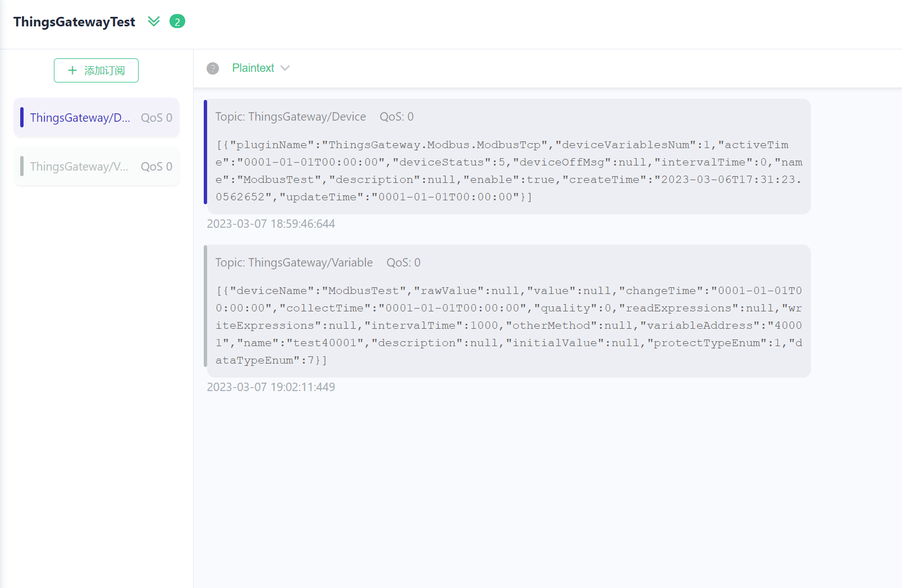Click the blue color marker on ThingsGateway/D... subscription
Viewport: 902px width, 588px height.
(22, 117)
